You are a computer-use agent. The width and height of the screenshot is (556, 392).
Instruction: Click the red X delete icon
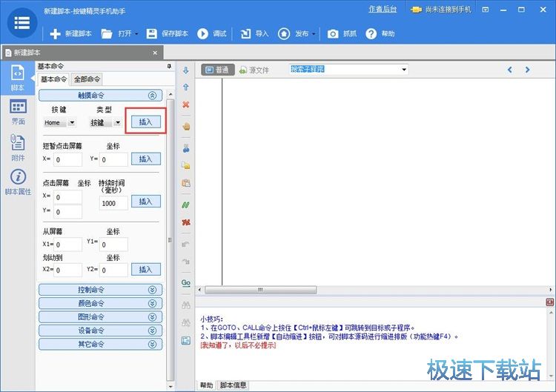186,104
